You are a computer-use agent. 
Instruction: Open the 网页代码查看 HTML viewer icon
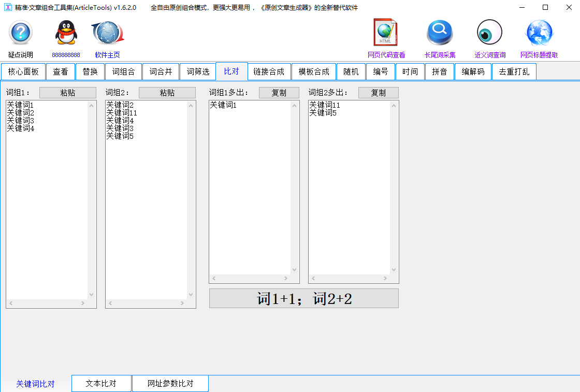385,33
